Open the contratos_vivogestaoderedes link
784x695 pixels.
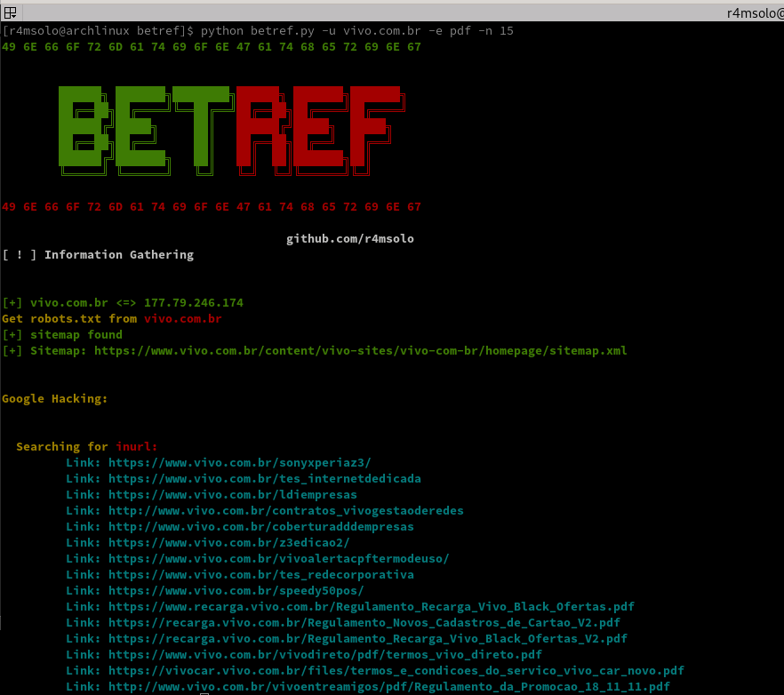(286, 511)
